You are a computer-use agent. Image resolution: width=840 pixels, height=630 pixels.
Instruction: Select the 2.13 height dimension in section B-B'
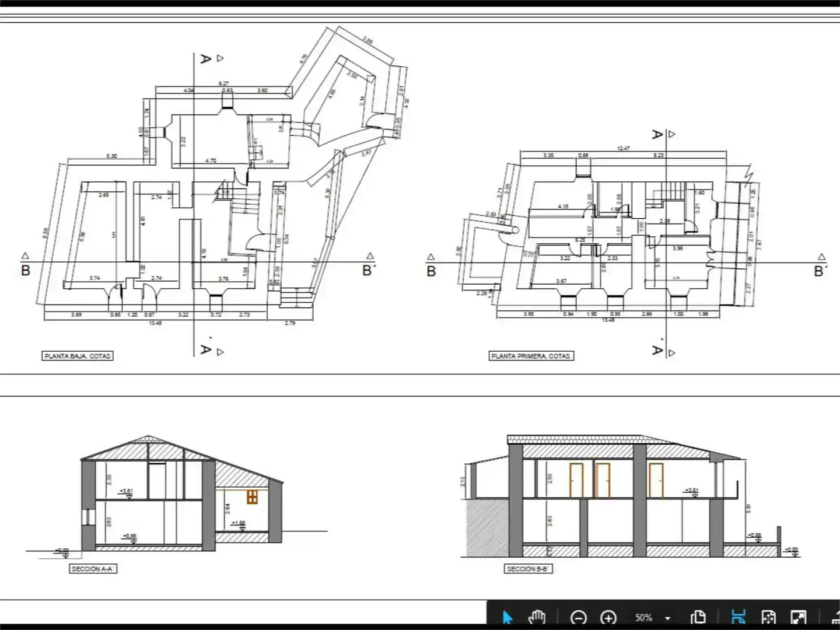463,482
